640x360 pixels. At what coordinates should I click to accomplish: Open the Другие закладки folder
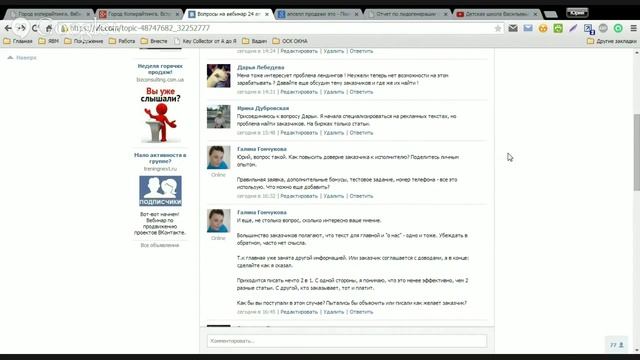pos(612,41)
